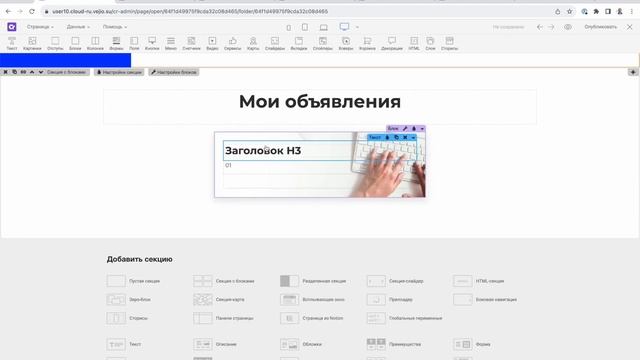640x360 pixels.
Task: Add a Страница из Notion section
Action: click(x=311, y=318)
